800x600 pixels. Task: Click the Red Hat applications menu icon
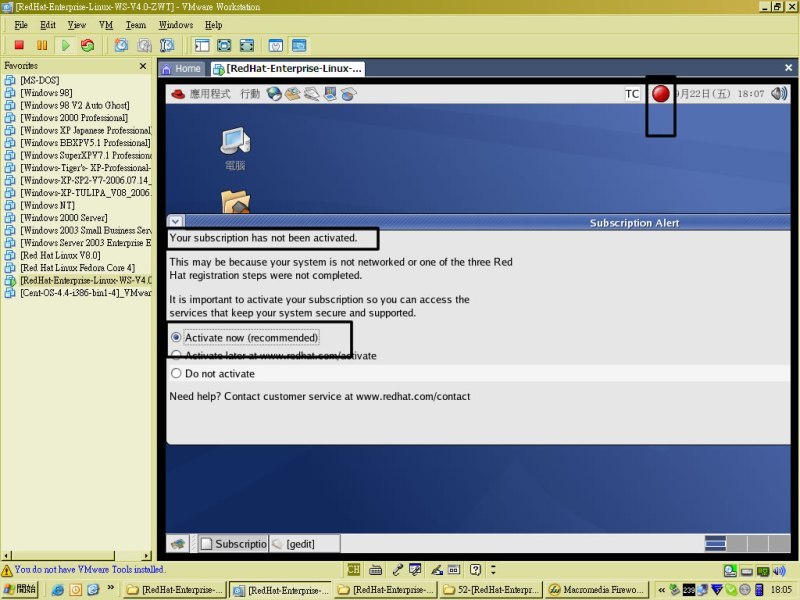178,94
